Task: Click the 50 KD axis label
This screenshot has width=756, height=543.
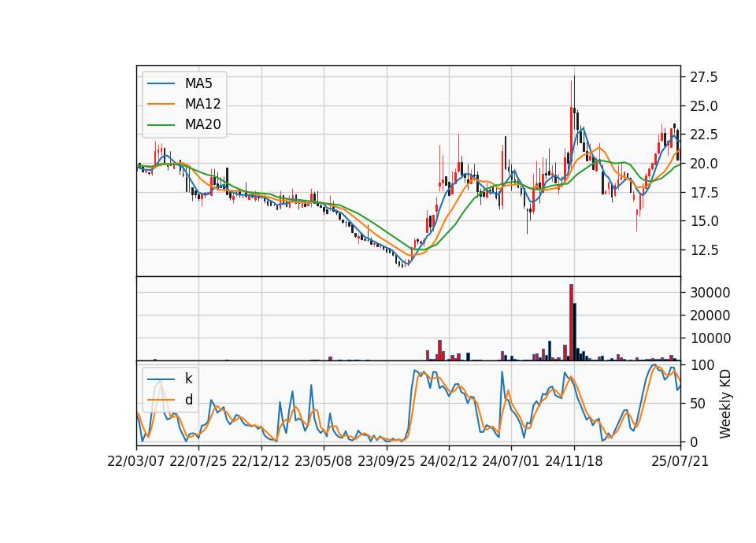Action: point(698,403)
